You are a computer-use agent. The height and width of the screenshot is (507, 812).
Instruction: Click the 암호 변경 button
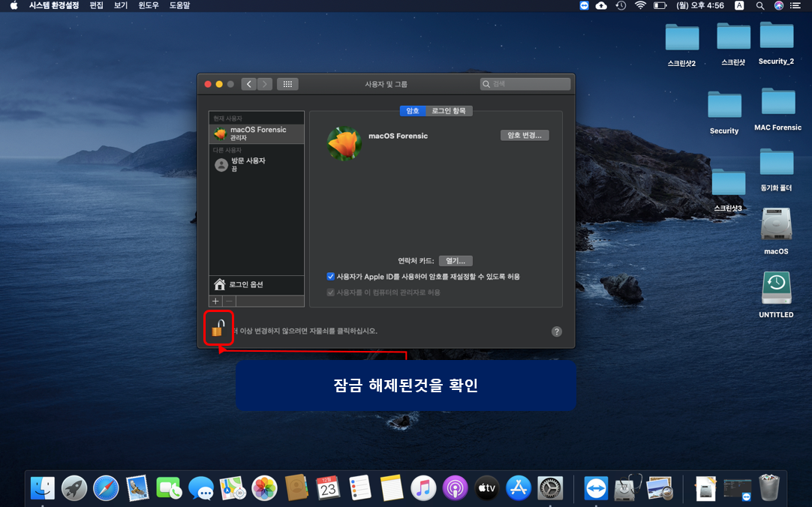(x=525, y=136)
